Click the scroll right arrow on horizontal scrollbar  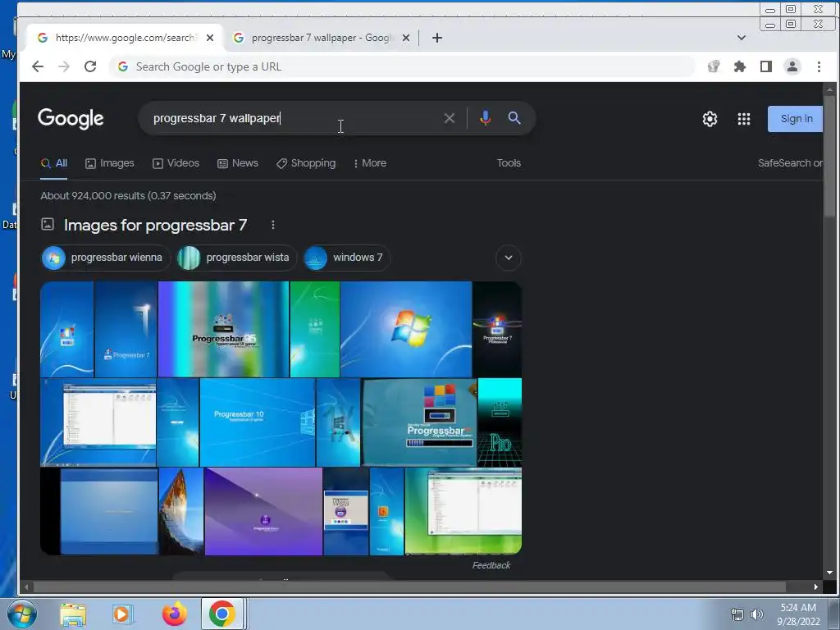(815, 587)
